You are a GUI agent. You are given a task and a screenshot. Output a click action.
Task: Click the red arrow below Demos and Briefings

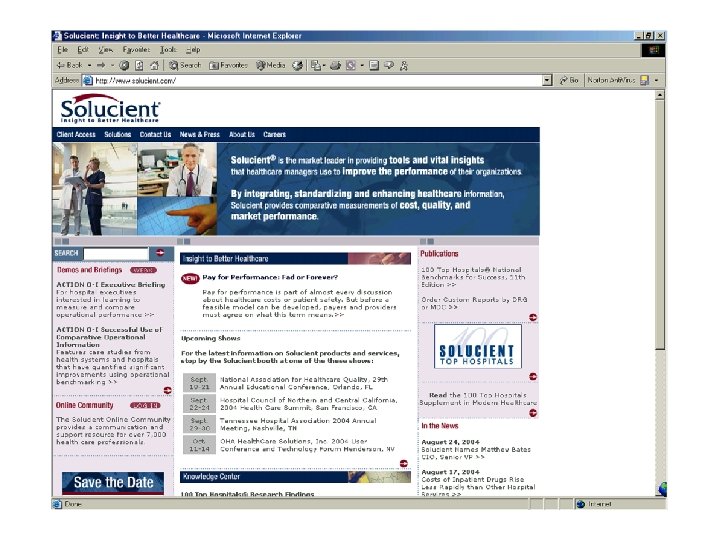[x=167, y=390]
